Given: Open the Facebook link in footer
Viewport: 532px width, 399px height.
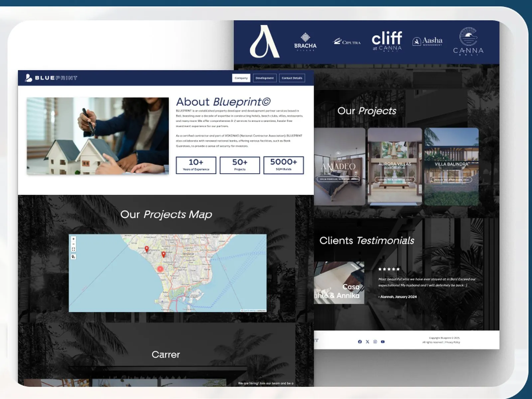Looking at the screenshot, I should click(x=360, y=342).
